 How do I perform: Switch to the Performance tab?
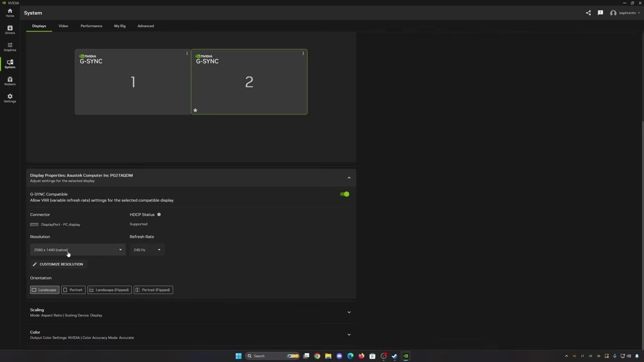click(x=91, y=26)
